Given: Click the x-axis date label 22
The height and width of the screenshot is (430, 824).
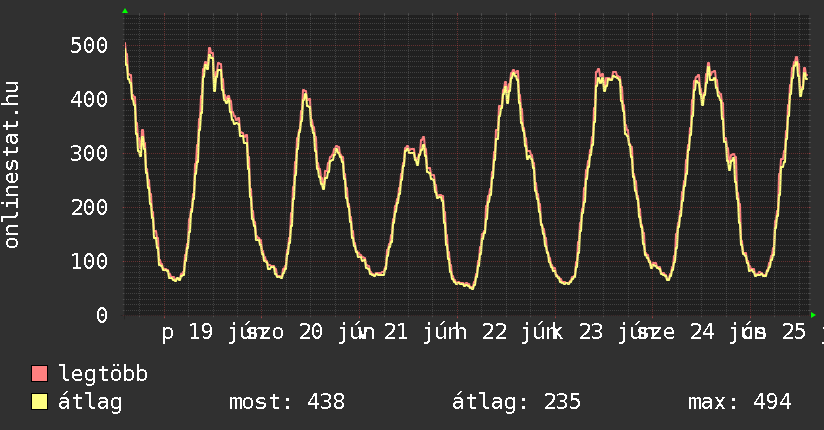Looking at the screenshot, I should point(495,332).
